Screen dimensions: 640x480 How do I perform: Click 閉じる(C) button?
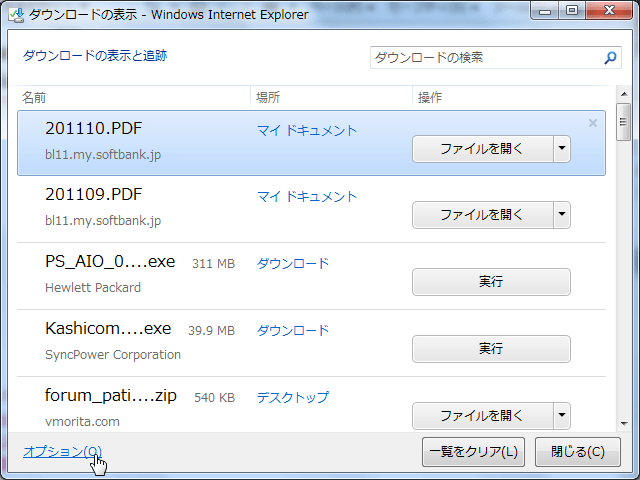point(578,452)
